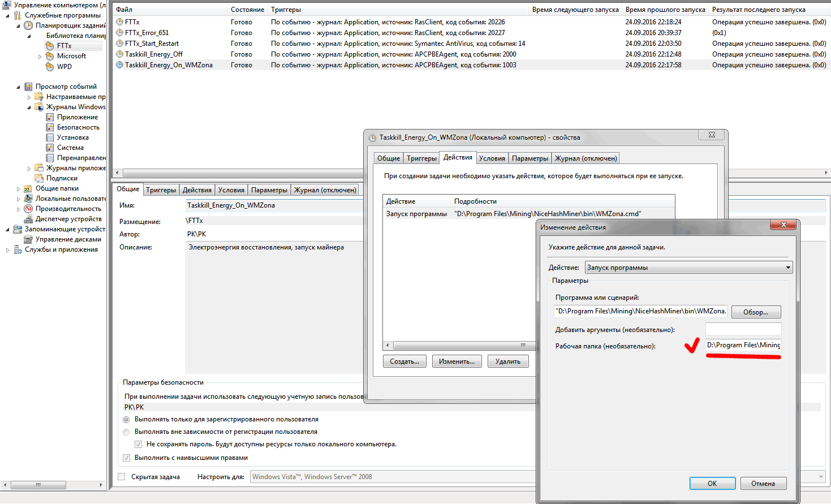Click the Performance monitor icon
Image resolution: width=831 pixels, height=504 pixels.
tap(28, 209)
